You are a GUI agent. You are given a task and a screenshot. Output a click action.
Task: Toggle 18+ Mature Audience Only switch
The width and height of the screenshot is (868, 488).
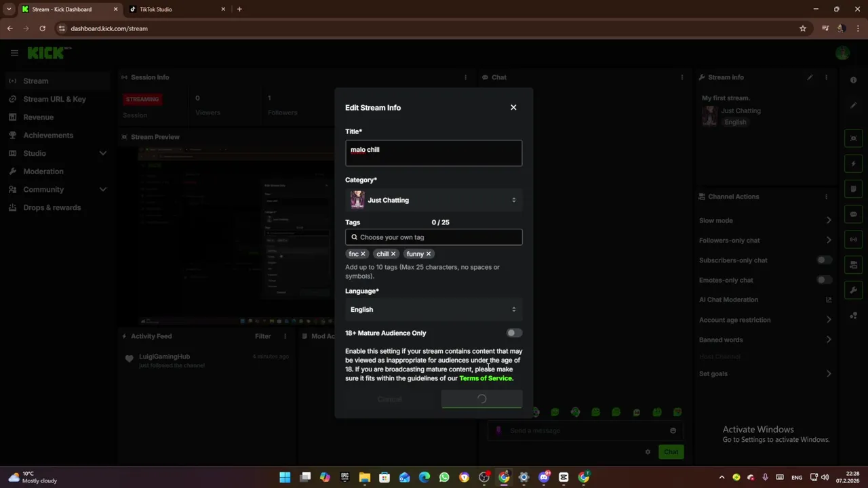[x=514, y=333]
